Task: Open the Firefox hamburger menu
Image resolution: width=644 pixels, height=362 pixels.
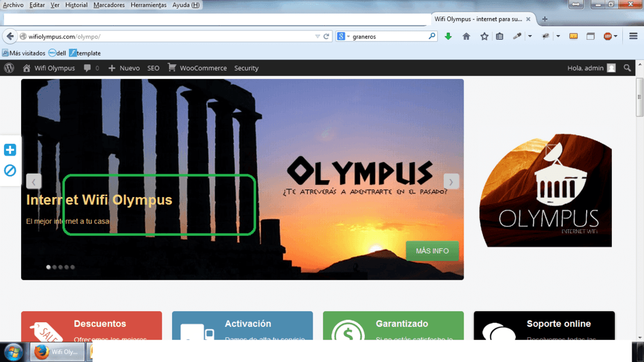Action: (x=633, y=36)
